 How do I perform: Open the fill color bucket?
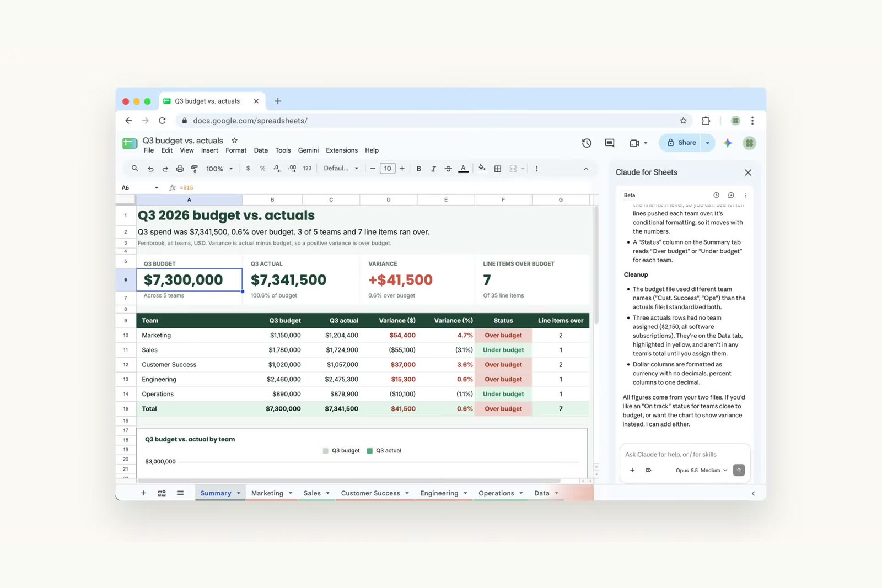(x=482, y=169)
